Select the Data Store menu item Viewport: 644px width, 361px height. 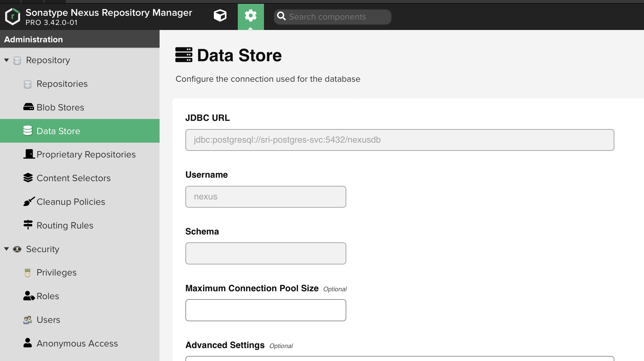coord(58,131)
